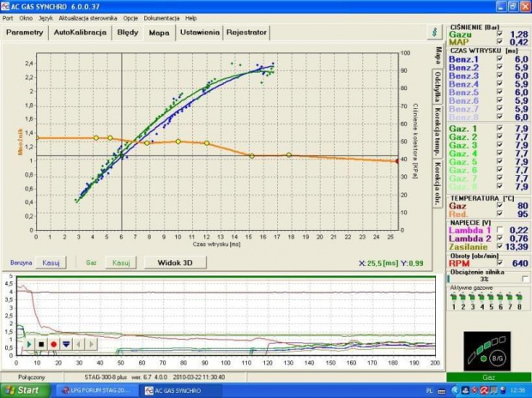Click the Windows Start button
This screenshot has height=398, width=532.
coord(24,390)
